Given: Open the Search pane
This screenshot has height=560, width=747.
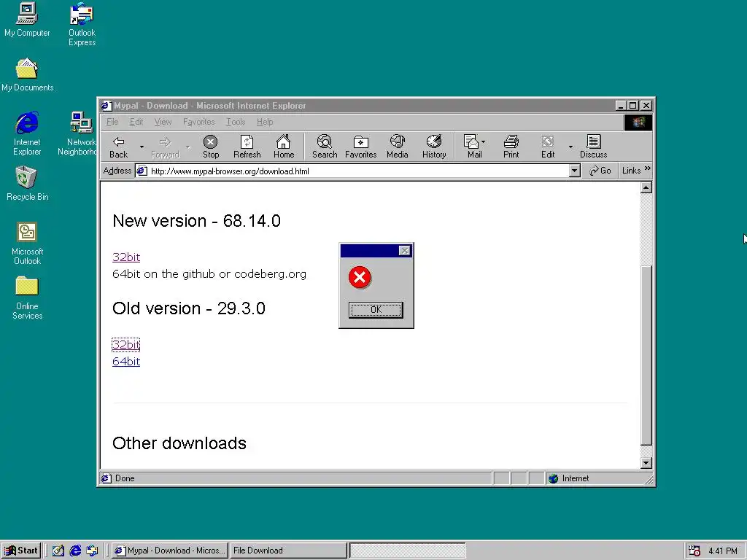Looking at the screenshot, I should point(325,147).
